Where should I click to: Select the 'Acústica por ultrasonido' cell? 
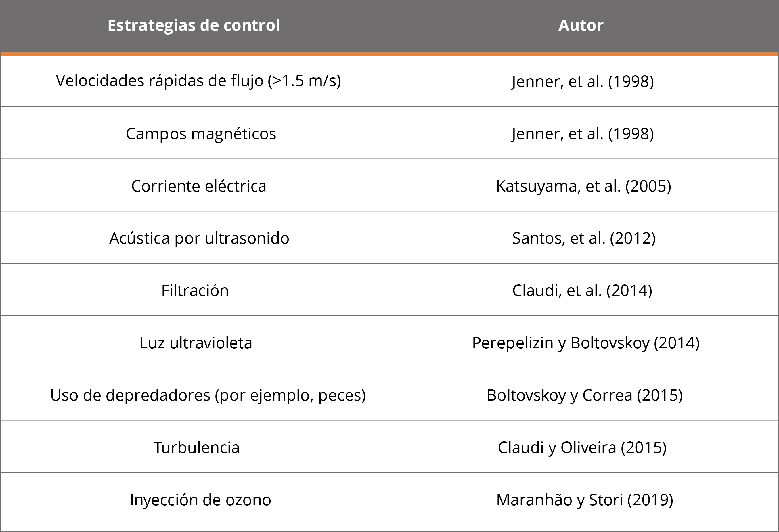point(199,238)
